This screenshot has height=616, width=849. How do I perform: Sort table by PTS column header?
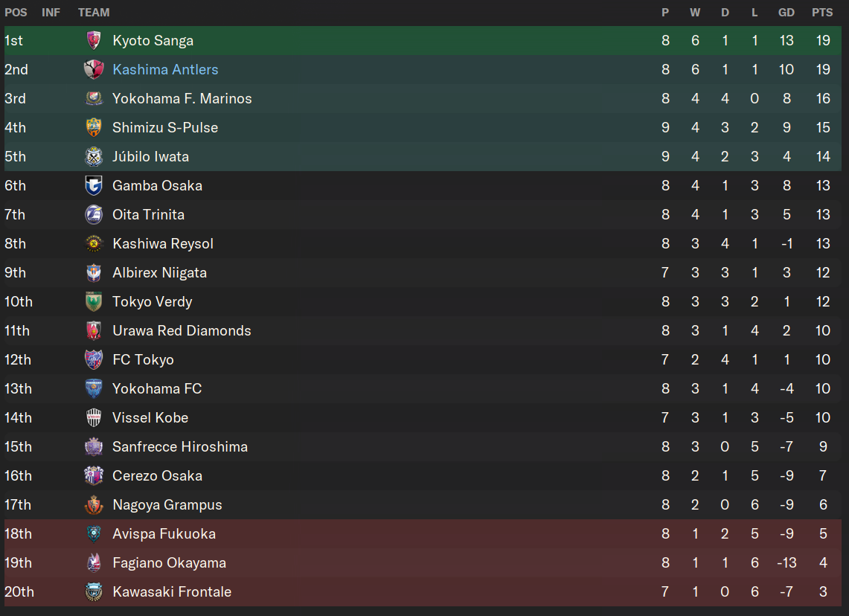click(x=822, y=13)
